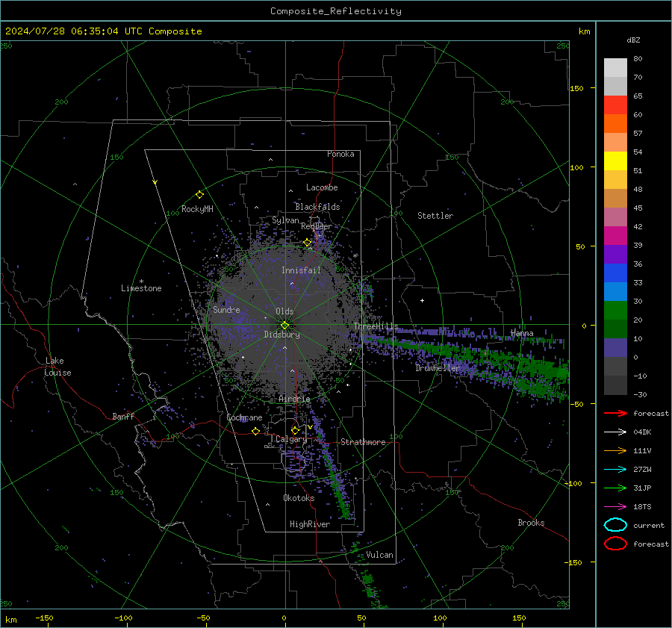Click the Okotoks label
The width and height of the screenshot is (672, 628).
pyautogui.click(x=299, y=498)
